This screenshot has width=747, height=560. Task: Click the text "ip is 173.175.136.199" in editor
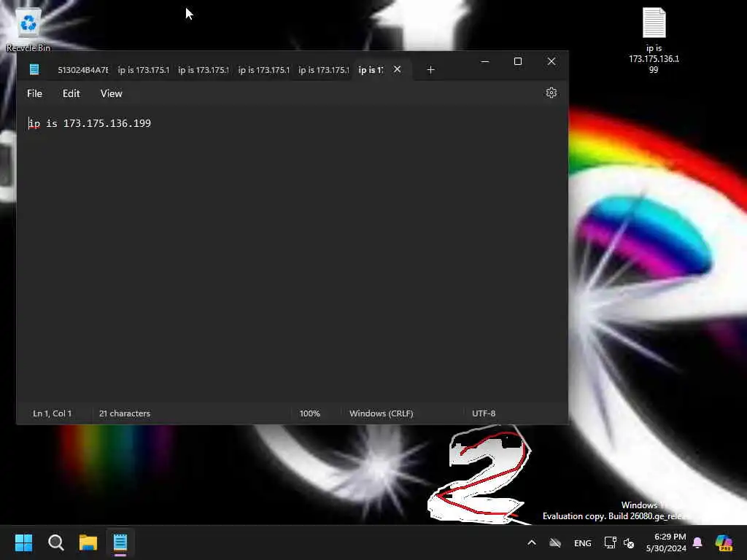click(90, 123)
